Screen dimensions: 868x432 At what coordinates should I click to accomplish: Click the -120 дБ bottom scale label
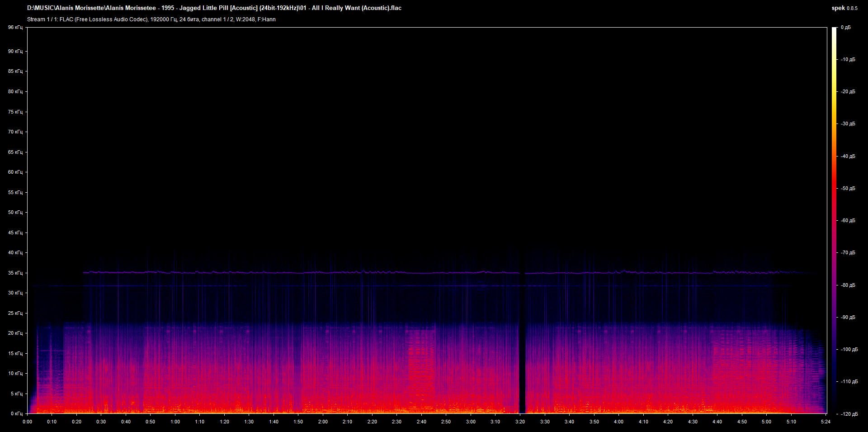(849, 414)
